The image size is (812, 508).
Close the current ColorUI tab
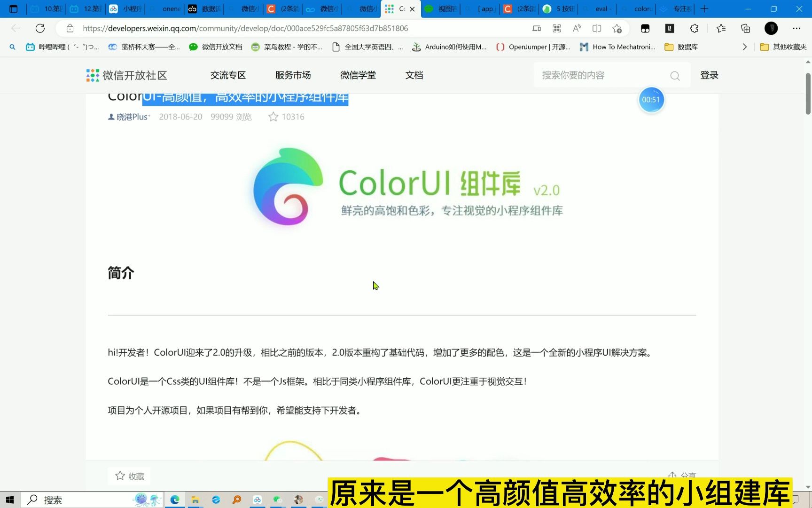coord(412,9)
